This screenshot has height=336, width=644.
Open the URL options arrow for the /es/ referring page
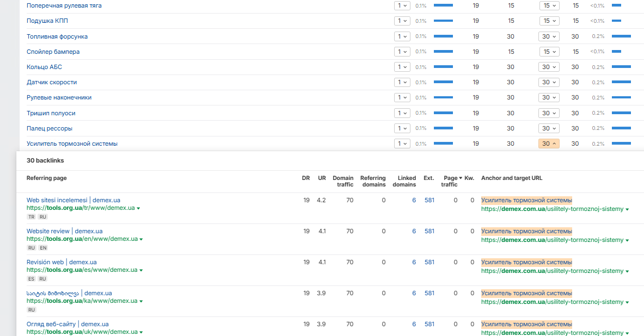tap(142, 270)
